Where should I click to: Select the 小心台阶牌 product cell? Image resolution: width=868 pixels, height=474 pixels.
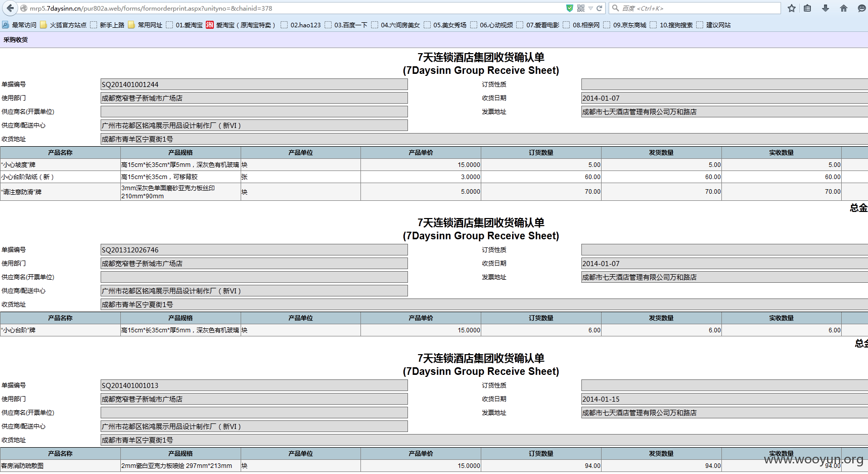(60, 330)
